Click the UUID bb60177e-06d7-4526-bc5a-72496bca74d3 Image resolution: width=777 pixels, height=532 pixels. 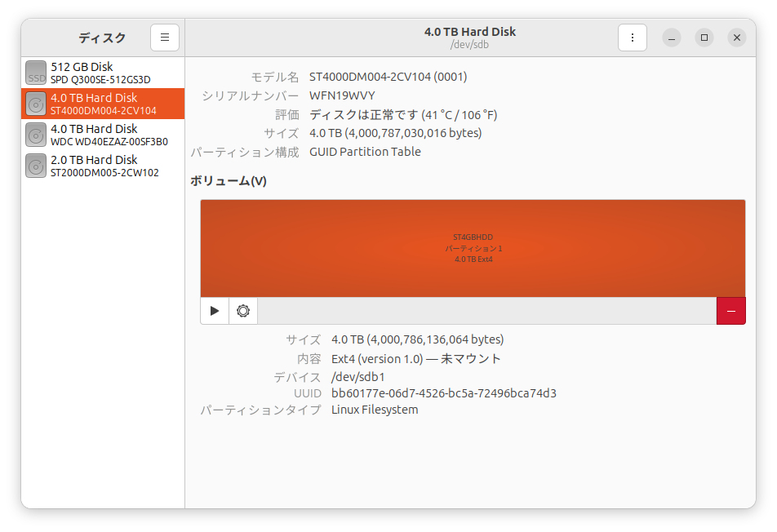click(444, 393)
